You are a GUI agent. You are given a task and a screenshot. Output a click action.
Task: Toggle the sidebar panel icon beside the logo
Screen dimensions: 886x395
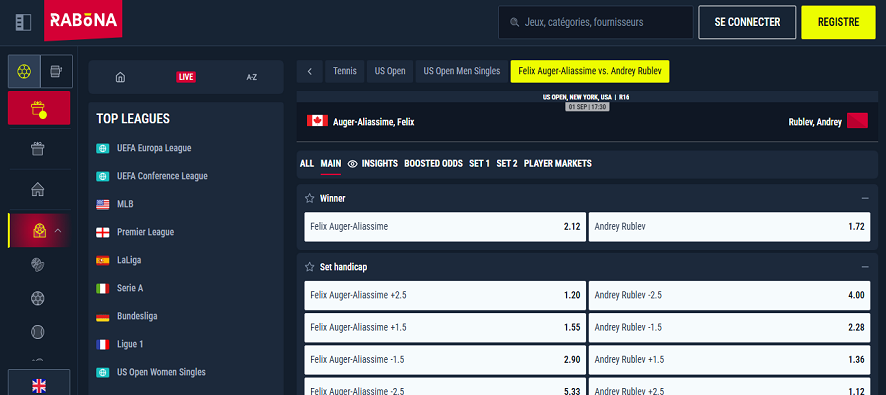[x=24, y=22]
